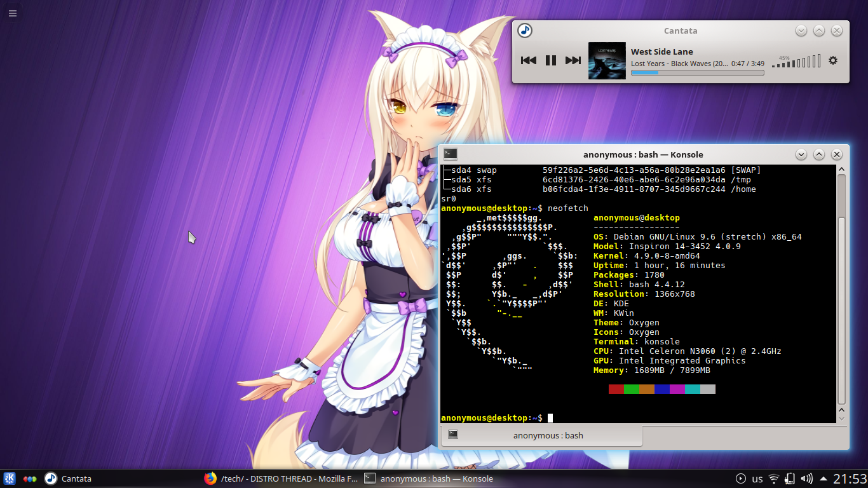Skip to previous track in Cantata
The height and width of the screenshot is (488, 868).
(x=528, y=60)
